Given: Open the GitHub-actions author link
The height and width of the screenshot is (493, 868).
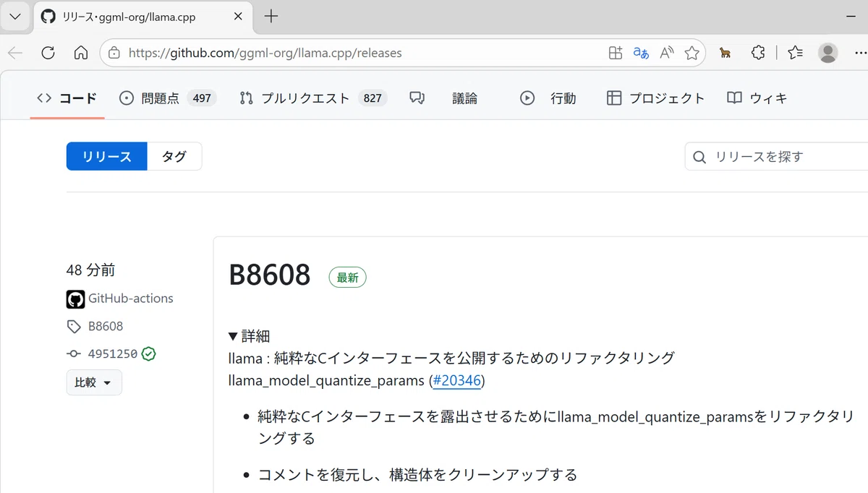Looking at the screenshot, I should click(131, 299).
